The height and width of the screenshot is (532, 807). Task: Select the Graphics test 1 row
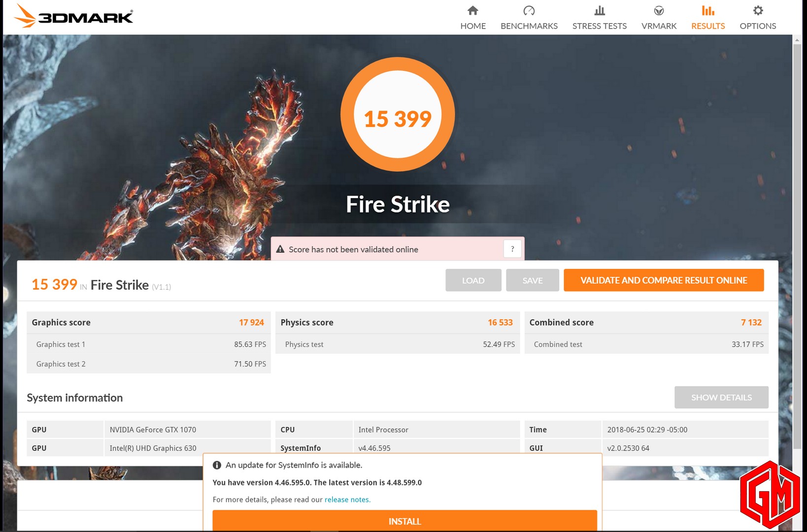tap(149, 344)
